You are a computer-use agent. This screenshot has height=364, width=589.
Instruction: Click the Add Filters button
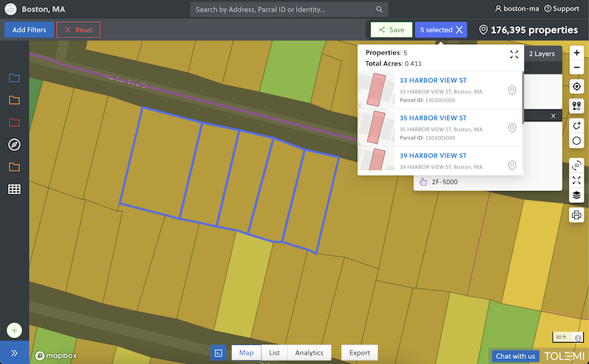29,30
